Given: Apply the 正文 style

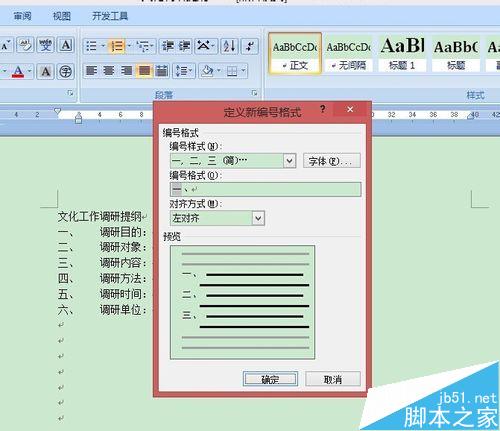Looking at the screenshot, I should pos(295,53).
